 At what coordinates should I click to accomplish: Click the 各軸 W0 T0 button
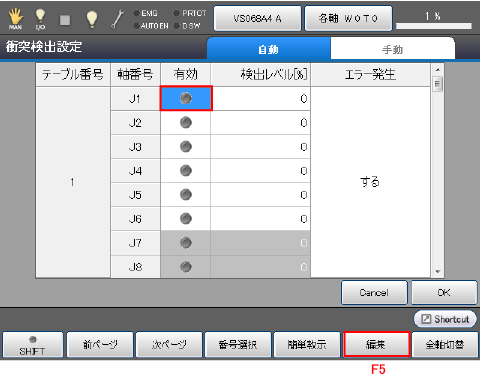click(x=348, y=19)
